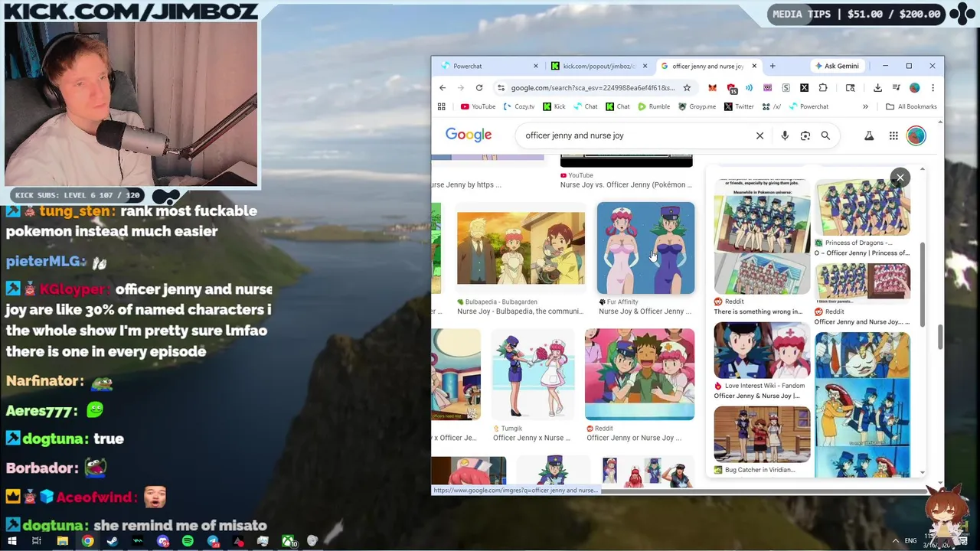Open the X extension icon in toolbar
Image resolution: width=980 pixels, height=551 pixels.
[x=804, y=88]
